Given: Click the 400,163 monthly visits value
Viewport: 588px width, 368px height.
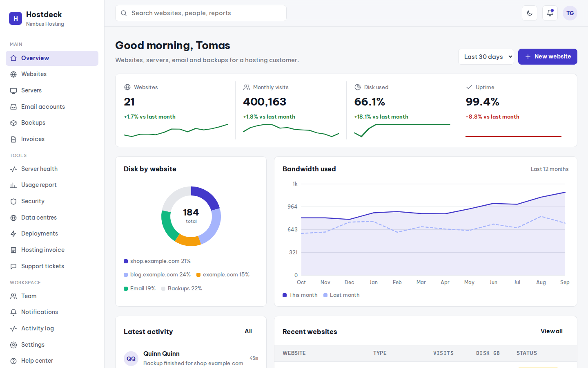Looking at the screenshot, I should 265,102.
